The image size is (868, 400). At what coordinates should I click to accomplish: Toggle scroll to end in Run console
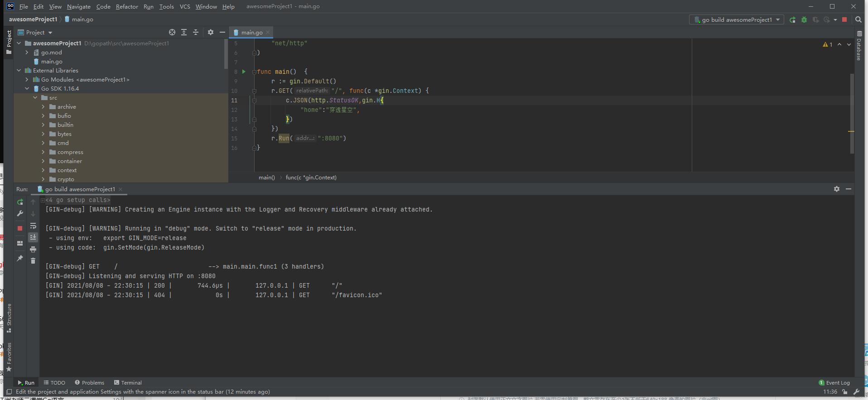tap(33, 237)
